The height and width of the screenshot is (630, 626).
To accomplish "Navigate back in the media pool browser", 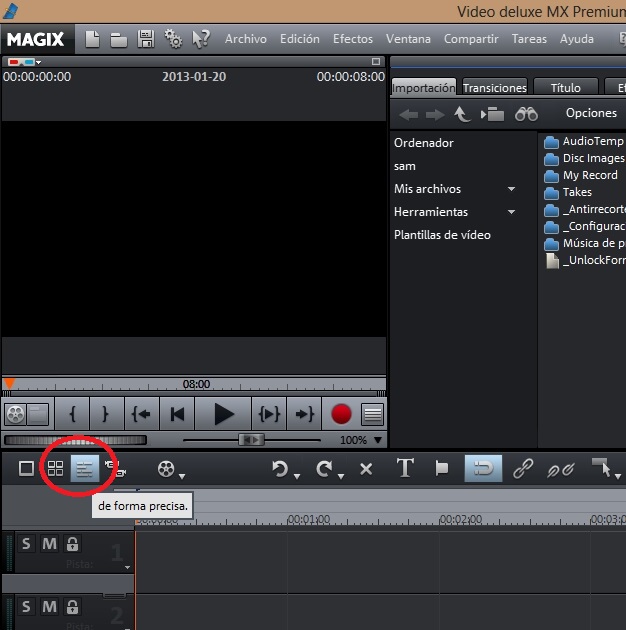I will (x=409, y=115).
